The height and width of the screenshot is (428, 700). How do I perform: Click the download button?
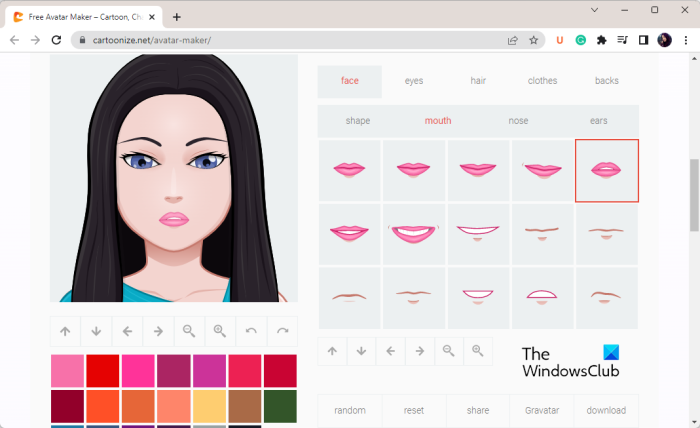[606, 411]
